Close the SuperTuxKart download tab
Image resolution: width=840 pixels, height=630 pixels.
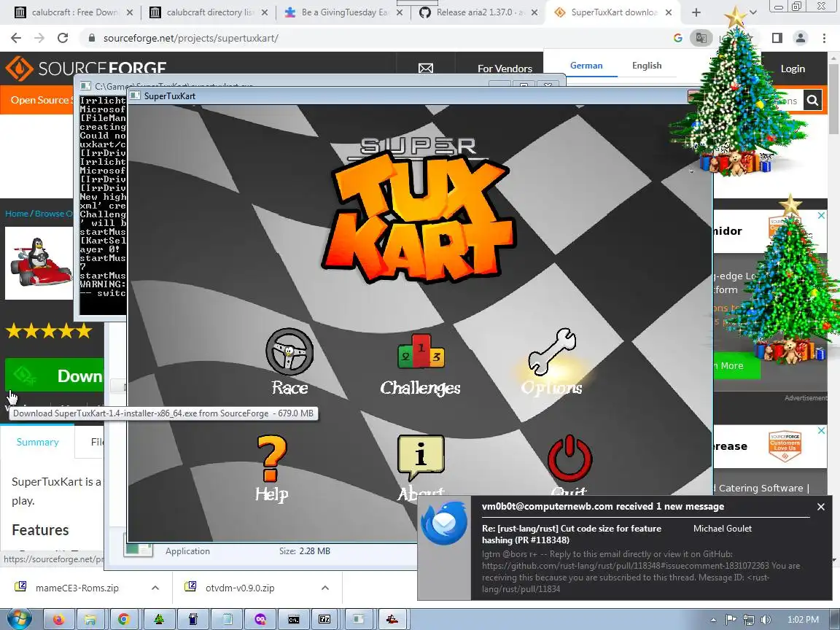click(x=669, y=12)
